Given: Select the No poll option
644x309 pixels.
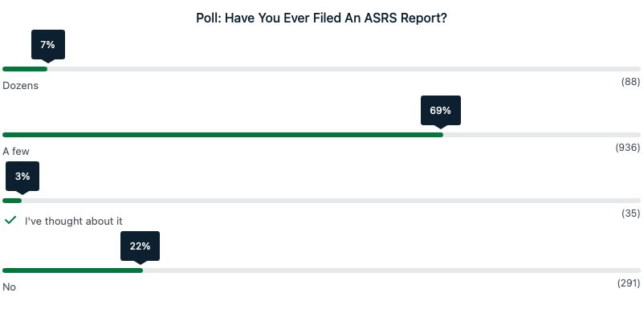Looking at the screenshot, I should (9, 287).
